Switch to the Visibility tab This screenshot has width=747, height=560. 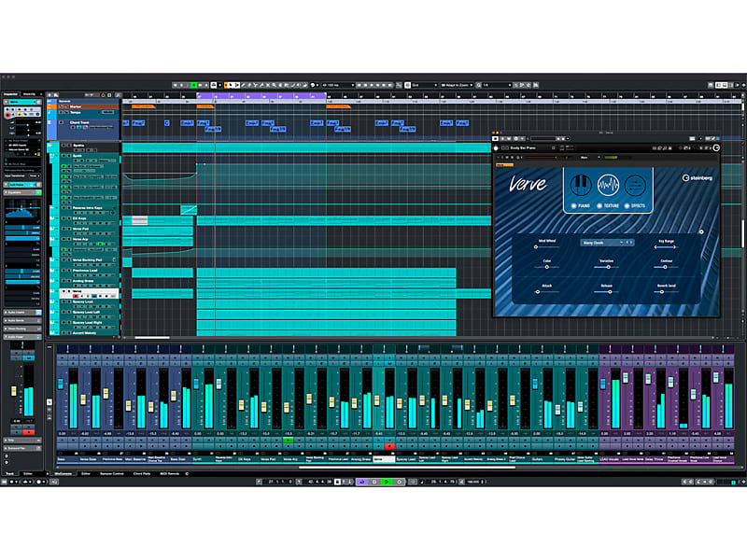click(x=30, y=94)
